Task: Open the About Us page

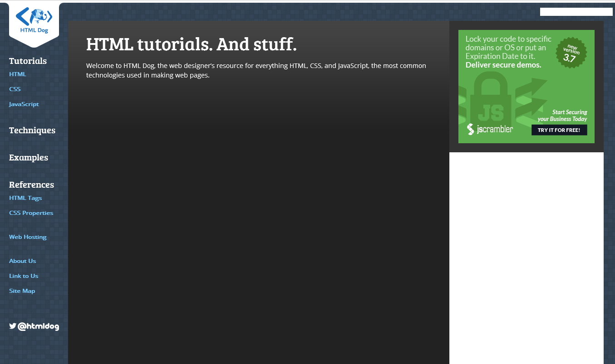Action: click(23, 261)
